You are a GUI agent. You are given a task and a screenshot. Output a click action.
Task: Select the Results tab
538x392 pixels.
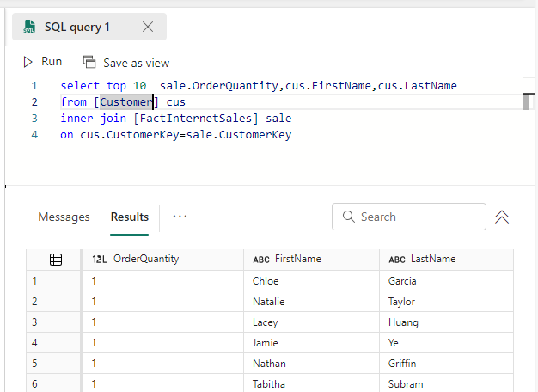tap(130, 217)
